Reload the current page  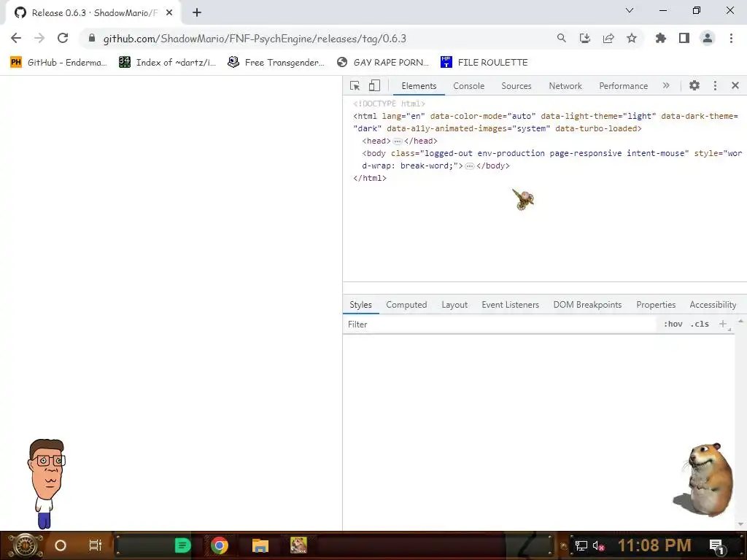click(x=63, y=38)
